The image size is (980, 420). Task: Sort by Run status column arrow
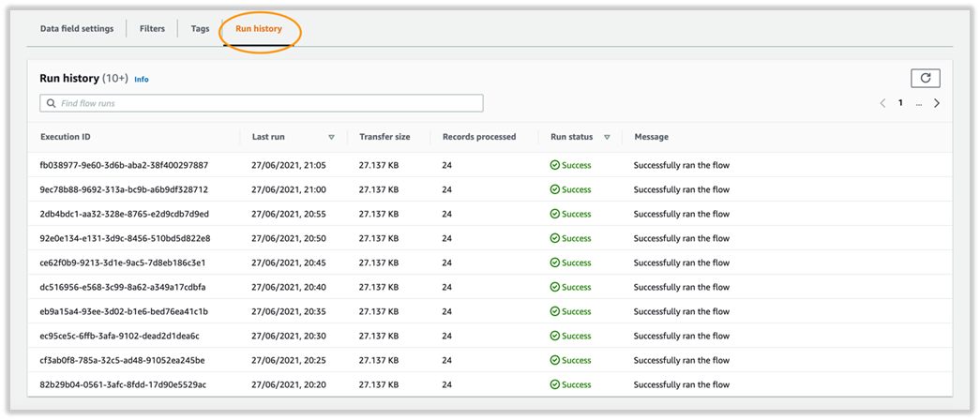[607, 137]
